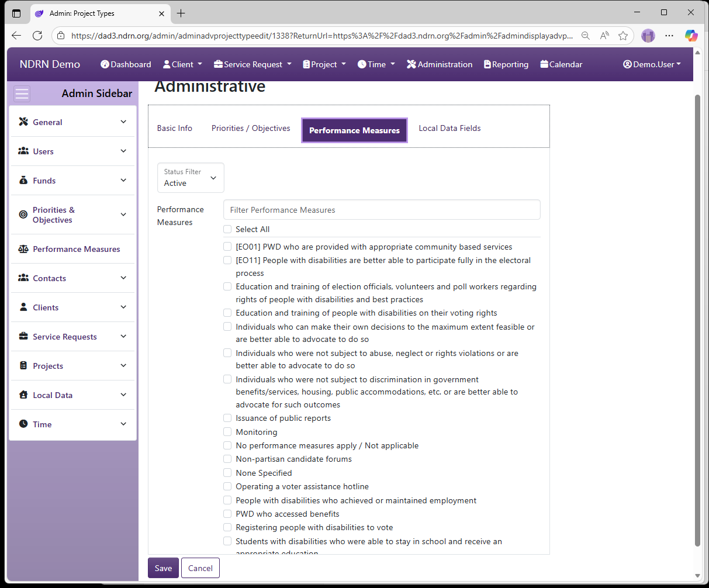Check Registering people with disabilities to vote
Viewport: 709px width, 588px height.
point(227,527)
